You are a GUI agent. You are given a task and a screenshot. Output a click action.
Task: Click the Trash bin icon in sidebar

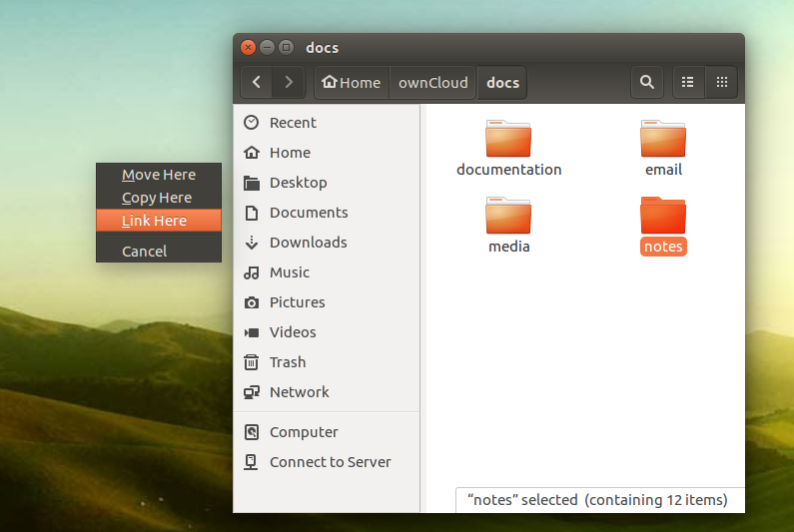(251, 362)
